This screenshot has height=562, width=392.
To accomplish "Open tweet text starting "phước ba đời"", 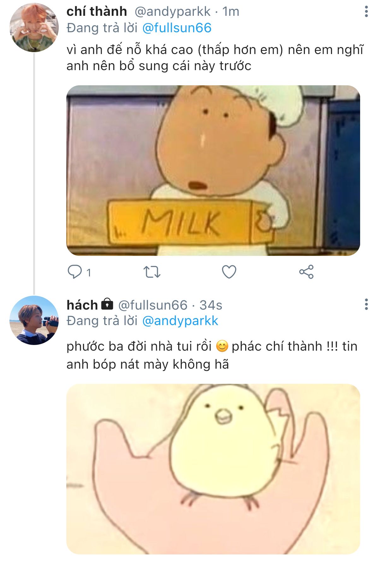I will point(211,355).
